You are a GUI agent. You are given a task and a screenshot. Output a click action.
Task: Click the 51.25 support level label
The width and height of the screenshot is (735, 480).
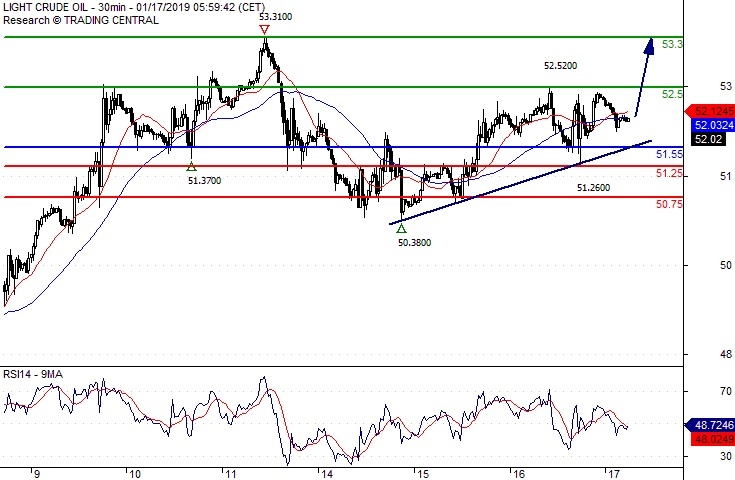(669, 174)
